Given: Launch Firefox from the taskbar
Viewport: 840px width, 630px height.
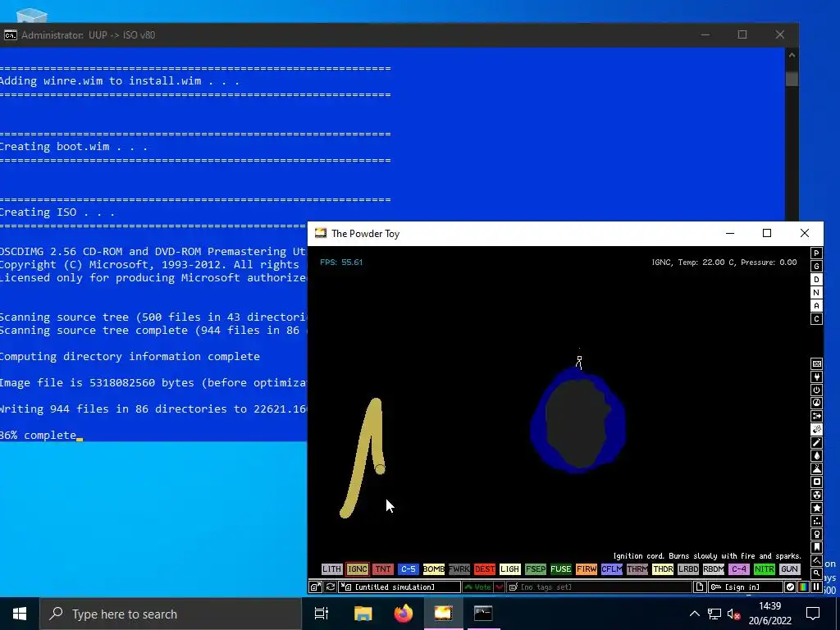Looking at the screenshot, I should point(404,614).
